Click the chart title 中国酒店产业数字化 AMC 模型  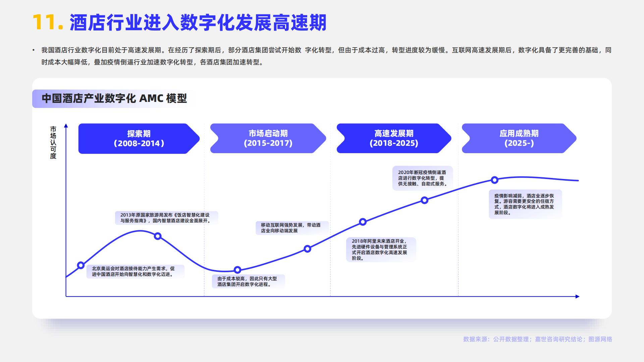pyautogui.click(x=114, y=99)
